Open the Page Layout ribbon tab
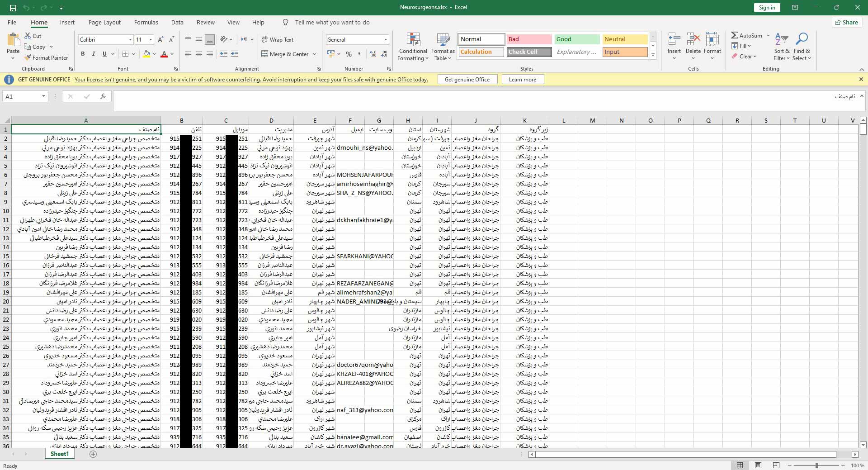Screen dimensions: 868x470 click(104, 23)
